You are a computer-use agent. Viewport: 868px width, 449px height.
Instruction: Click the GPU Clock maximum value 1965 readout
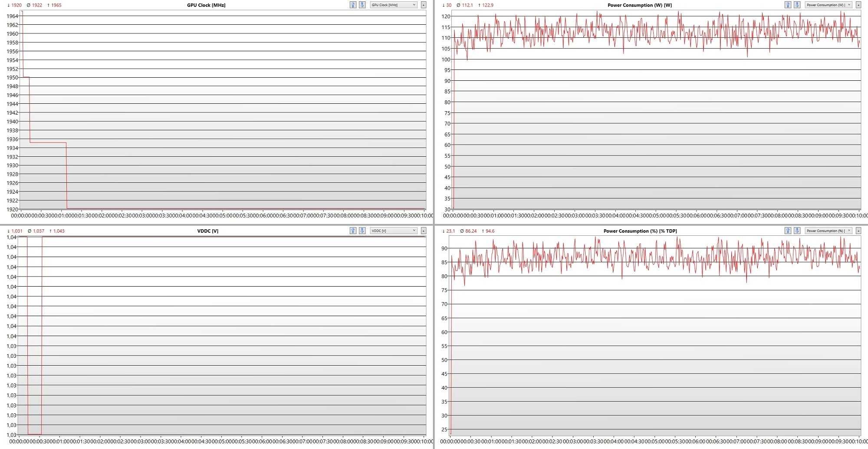tap(54, 5)
